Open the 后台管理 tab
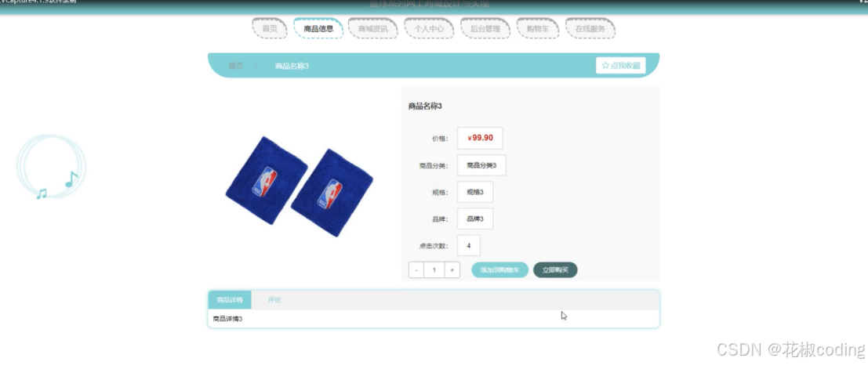Viewport: 868px width, 365px height. click(485, 29)
